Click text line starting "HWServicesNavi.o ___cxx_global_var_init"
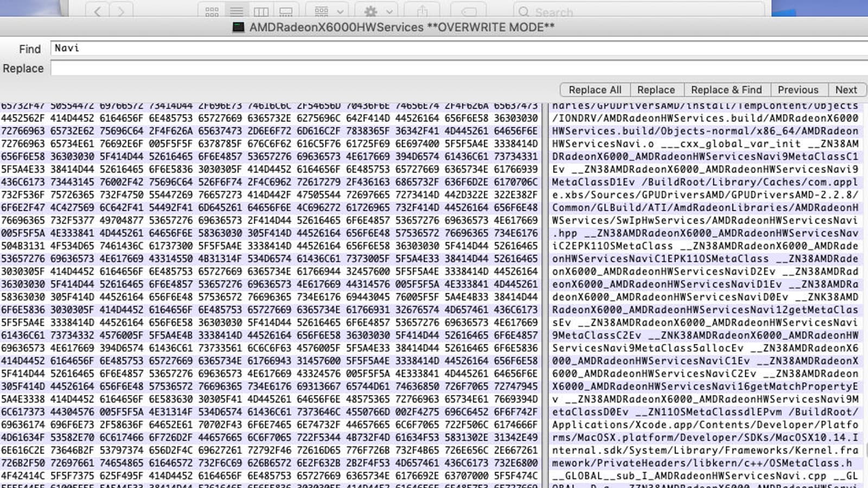868x488 pixels. point(705,144)
